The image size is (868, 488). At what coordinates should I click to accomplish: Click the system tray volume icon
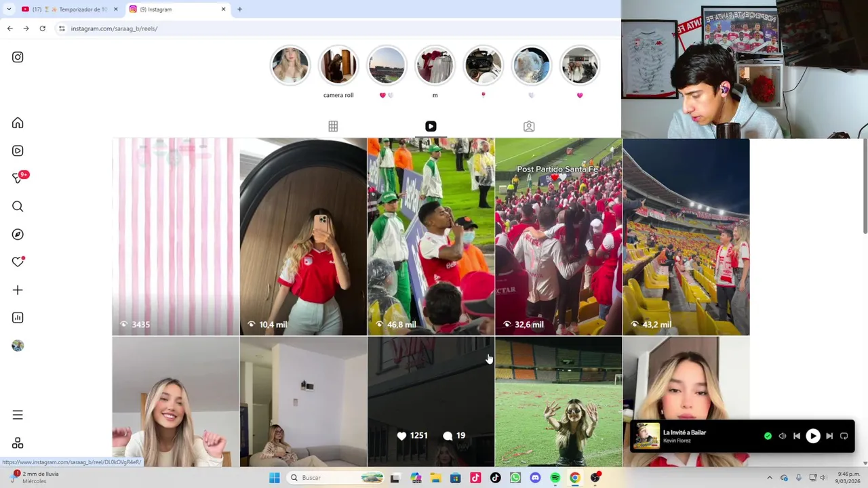pos(823,478)
